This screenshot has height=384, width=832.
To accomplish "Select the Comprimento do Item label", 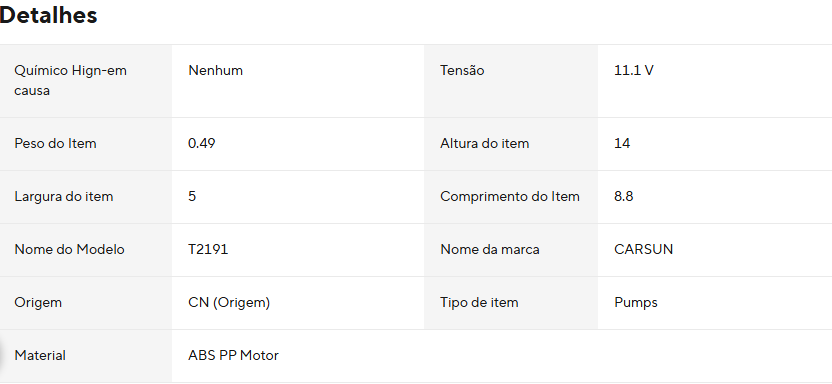I will pos(510,197).
